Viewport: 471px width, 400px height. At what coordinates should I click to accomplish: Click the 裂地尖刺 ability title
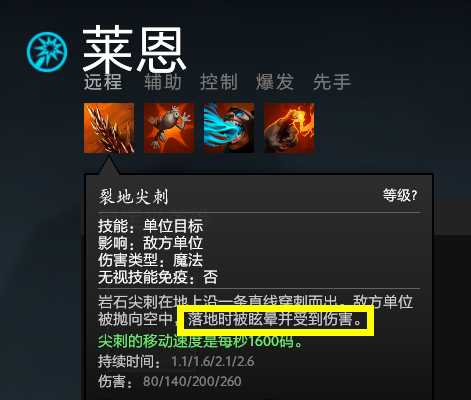click(133, 197)
